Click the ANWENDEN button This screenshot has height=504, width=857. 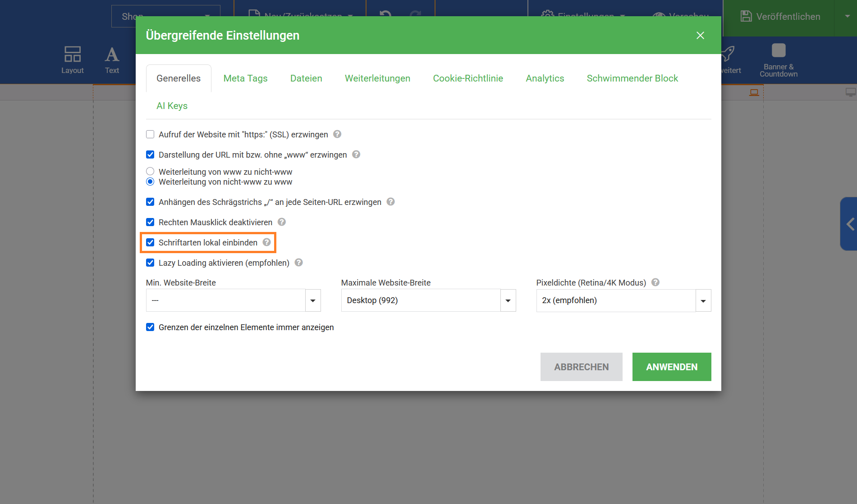(671, 367)
